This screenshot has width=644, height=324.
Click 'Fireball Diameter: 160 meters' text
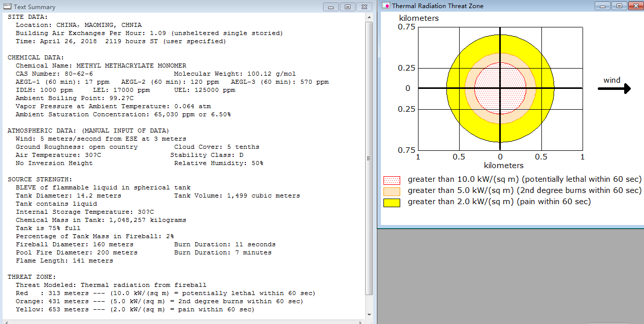(x=75, y=244)
